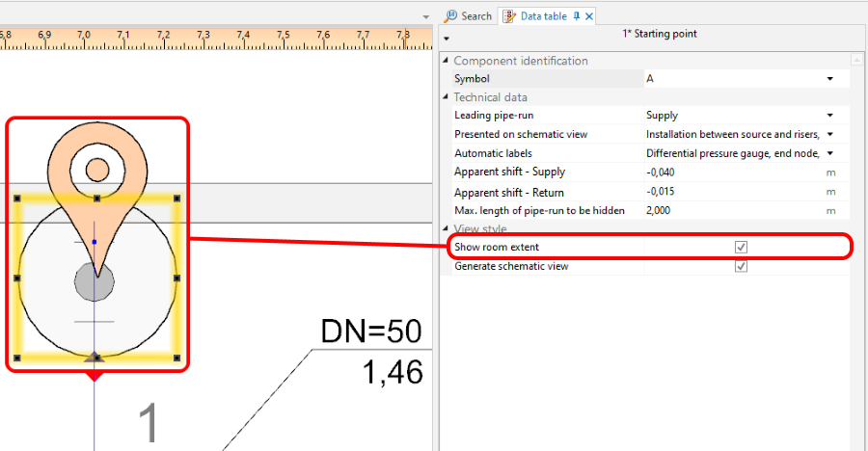
Task: Edit the Apparent shift - Supply value
Action: coord(731,172)
